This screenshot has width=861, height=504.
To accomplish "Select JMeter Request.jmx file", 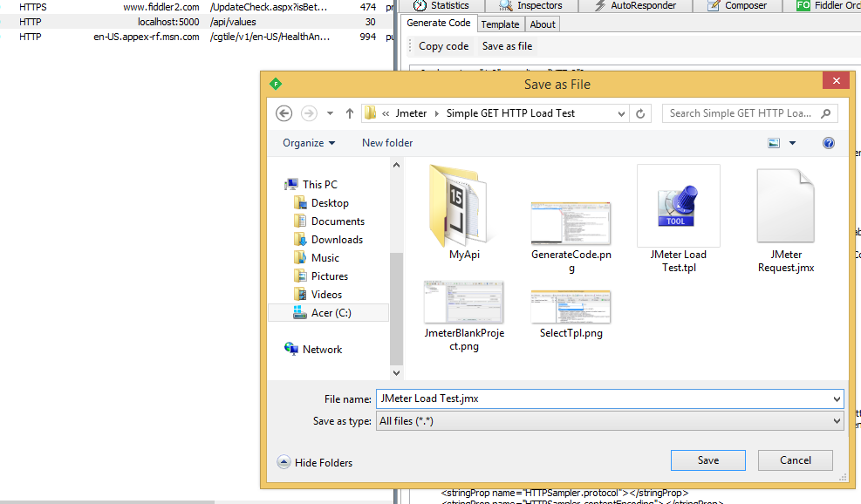I will coord(786,221).
